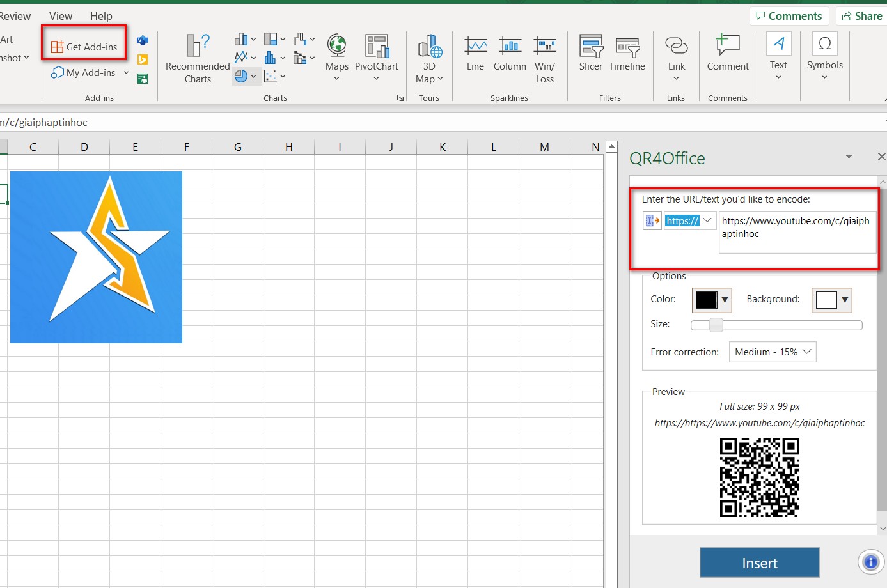Insert the QR code with Insert button

coord(760,563)
